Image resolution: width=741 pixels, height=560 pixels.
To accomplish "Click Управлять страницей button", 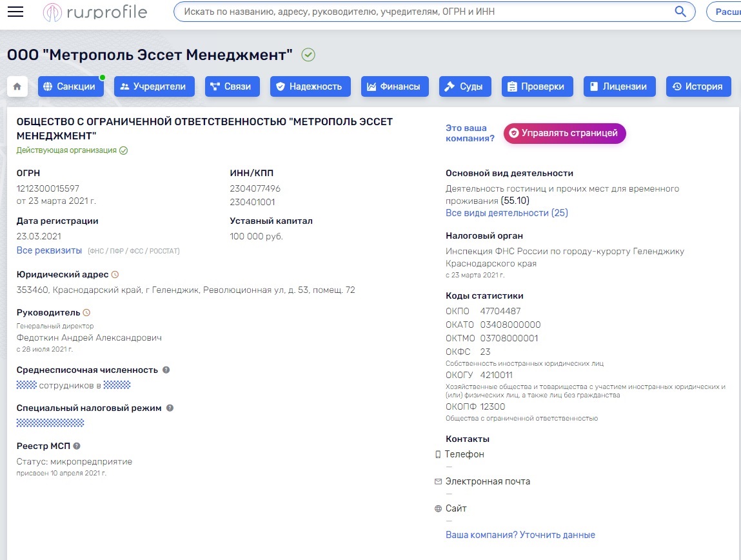I will pos(565,134).
